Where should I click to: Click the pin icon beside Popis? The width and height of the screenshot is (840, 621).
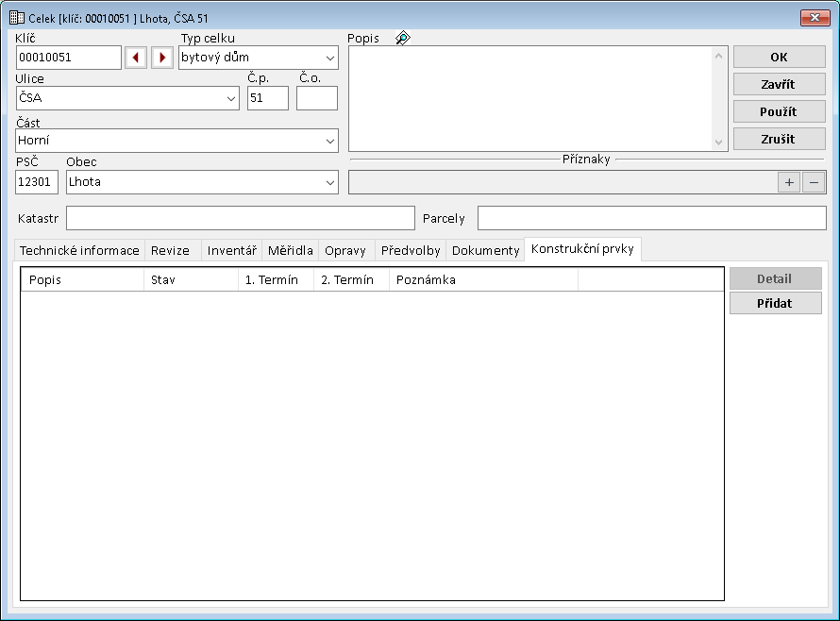[x=403, y=39]
